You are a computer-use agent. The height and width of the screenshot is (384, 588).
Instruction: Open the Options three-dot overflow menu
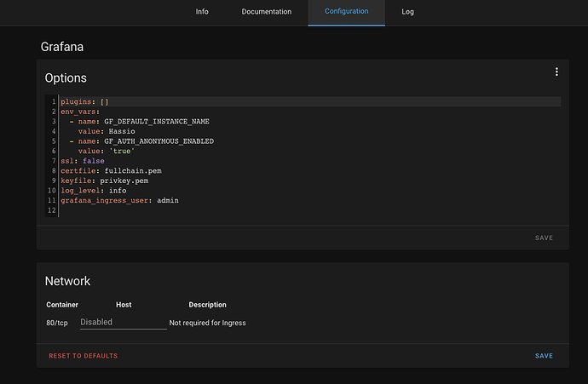[x=556, y=72]
